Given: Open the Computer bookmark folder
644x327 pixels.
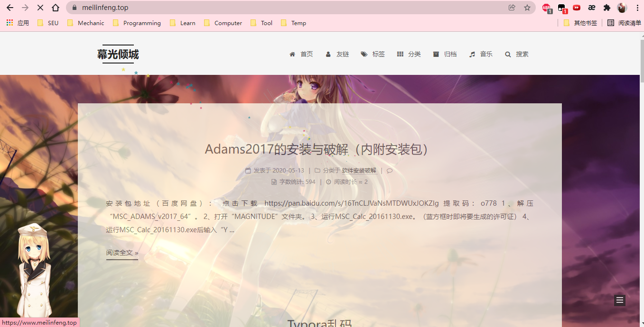Looking at the screenshot, I should click(x=223, y=23).
